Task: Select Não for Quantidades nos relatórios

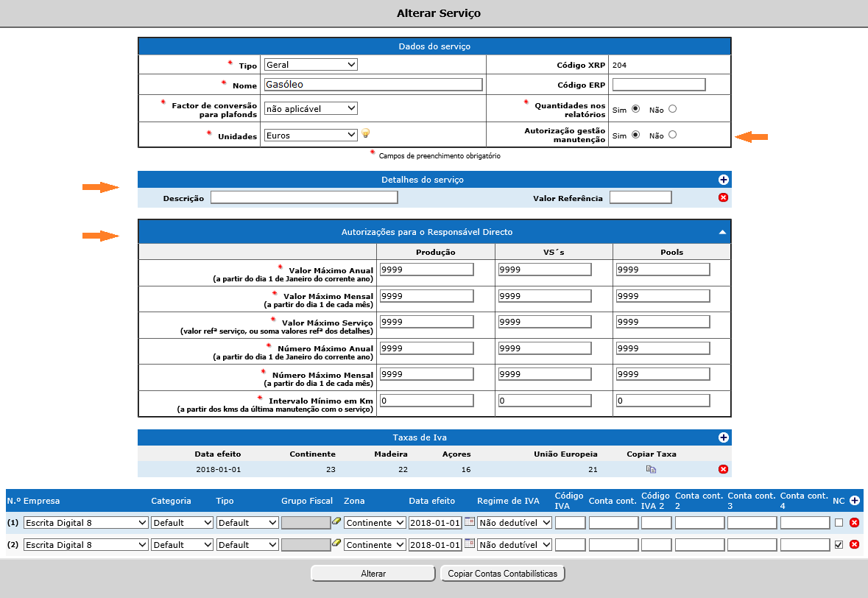Action: tap(672, 109)
